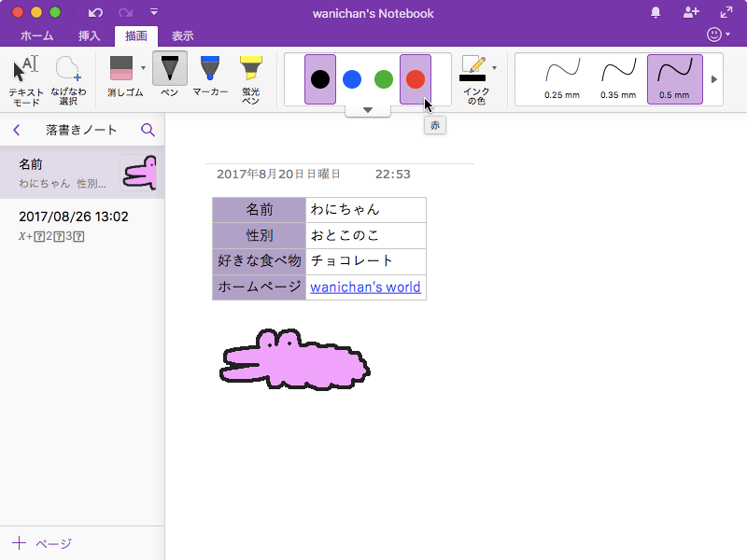Pick the red ink color

pos(416,79)
